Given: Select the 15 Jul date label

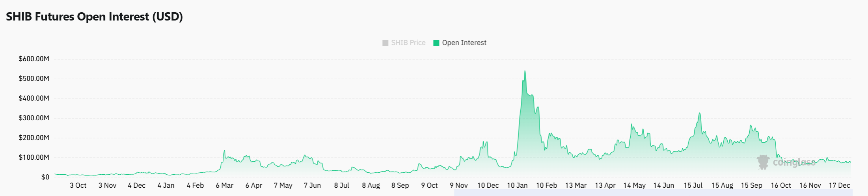Looking at the screenshot, I should 693,185.
